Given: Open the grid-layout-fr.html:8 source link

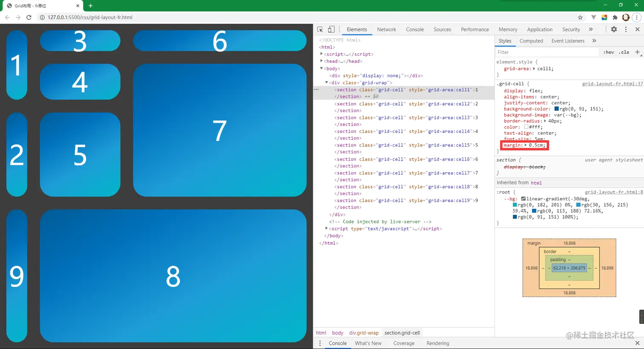Looking at the screenshot, I should [614, 192].
